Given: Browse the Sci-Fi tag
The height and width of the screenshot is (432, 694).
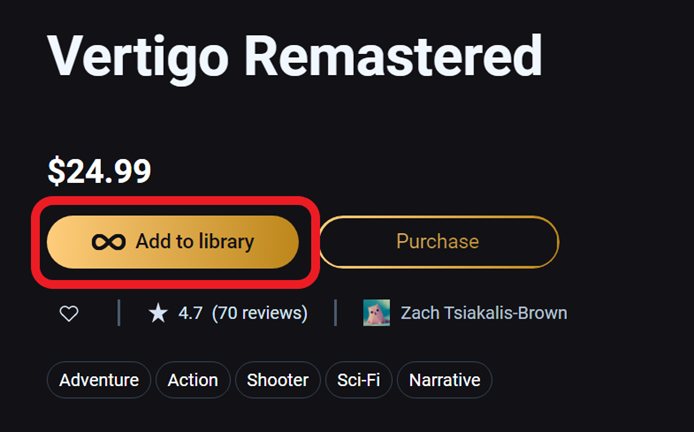Looking at the screenshot, I should click(x=359, y=380).
